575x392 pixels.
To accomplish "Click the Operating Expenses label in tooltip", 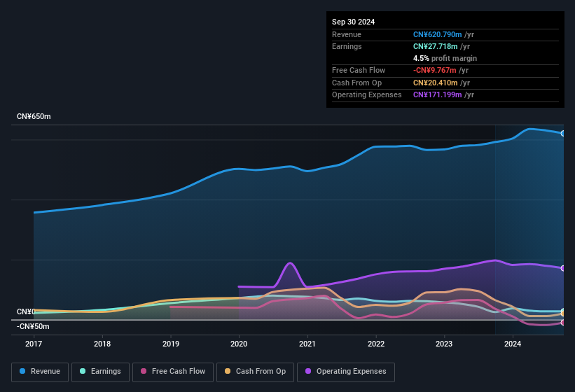I will (x=367, y=94).
